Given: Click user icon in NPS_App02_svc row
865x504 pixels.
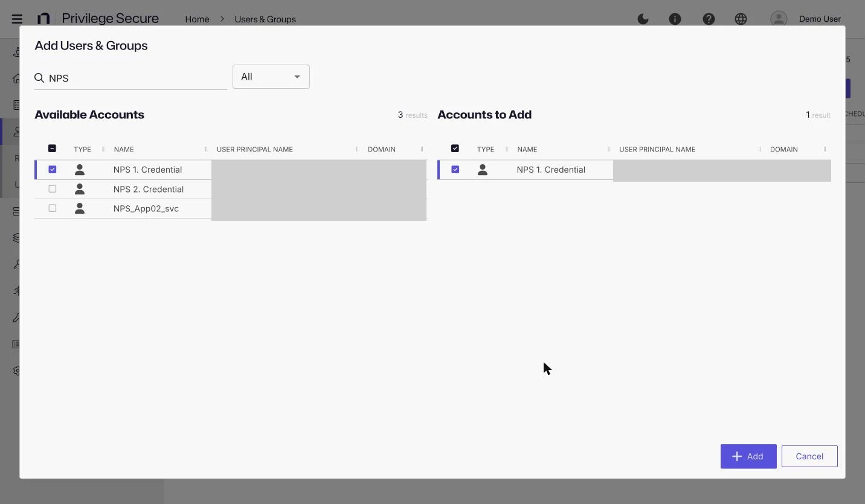Looking at the screenshot, I should pos(79,208).
